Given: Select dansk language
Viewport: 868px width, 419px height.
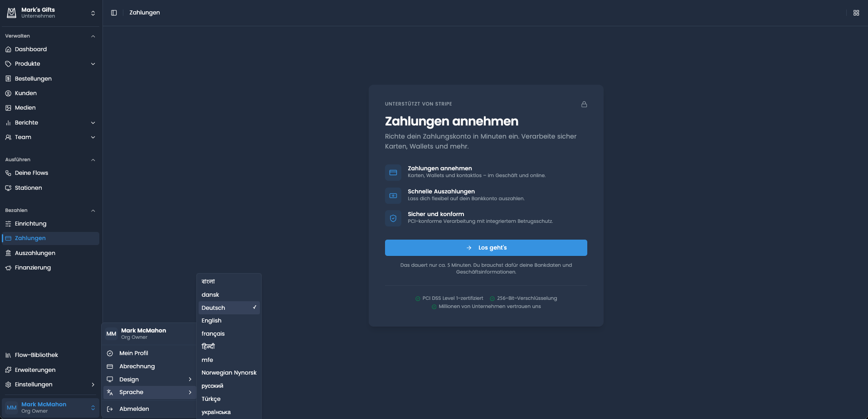Looking at the screenshot, I should (x=229, y=295).
